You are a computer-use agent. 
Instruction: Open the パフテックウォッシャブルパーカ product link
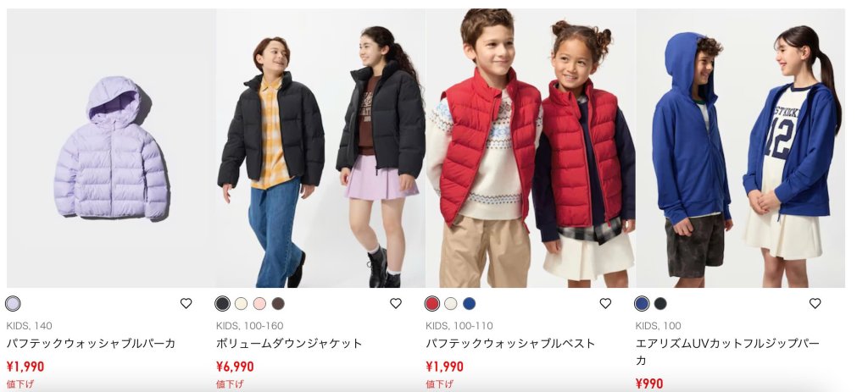(x=91, y=344)
